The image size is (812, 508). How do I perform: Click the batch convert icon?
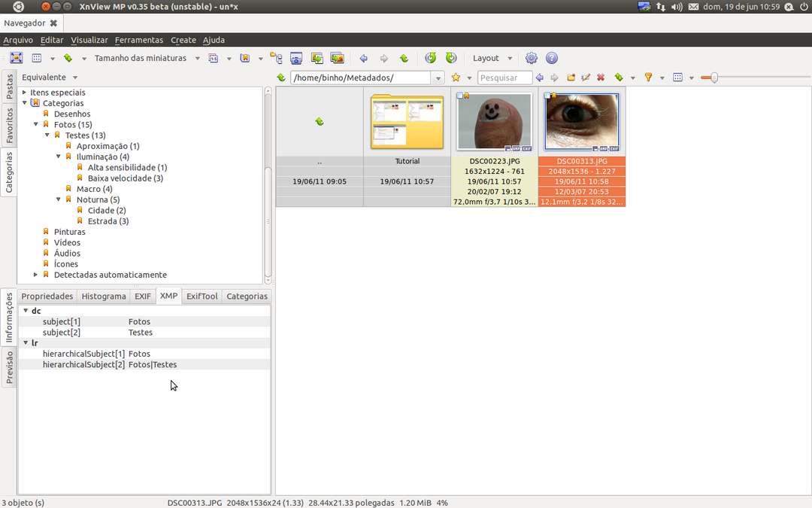pos(317,58)
